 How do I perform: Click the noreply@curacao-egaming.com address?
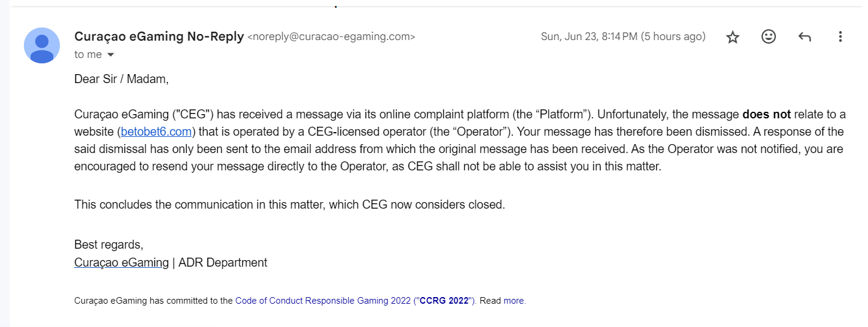tap(331, 37)
